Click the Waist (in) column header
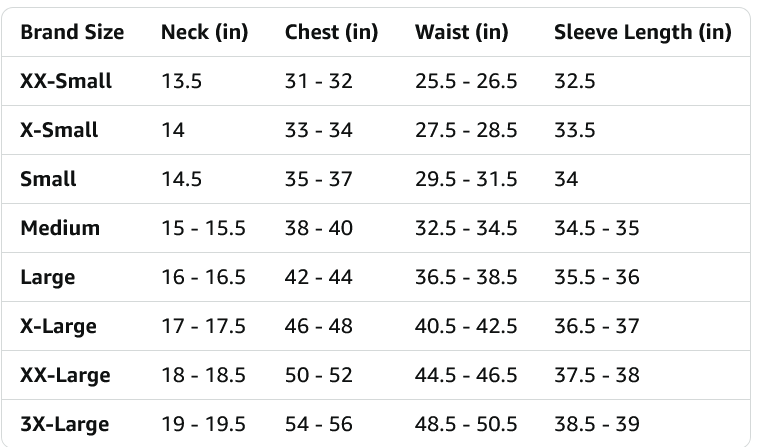Screen dimensions: 768x447 coord(461,32)
